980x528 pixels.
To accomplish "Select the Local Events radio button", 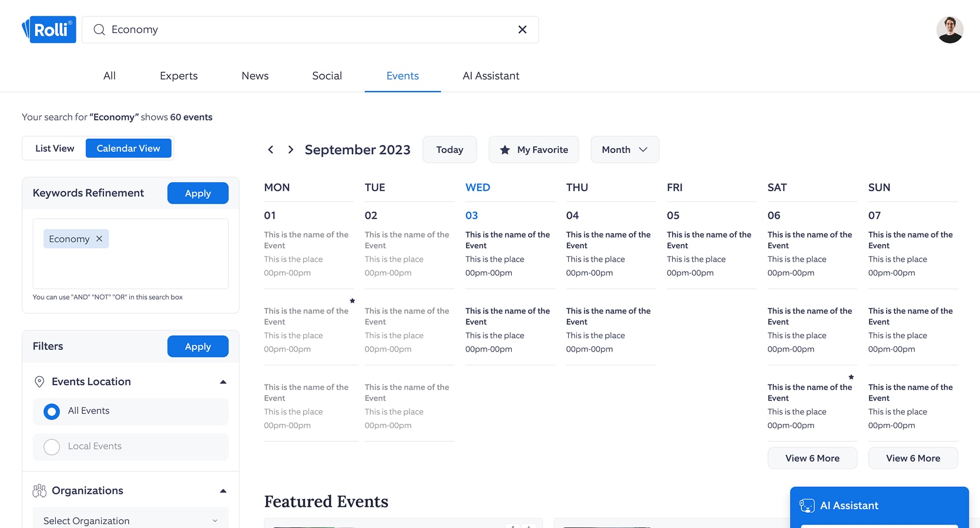I will tap(52, 447).
